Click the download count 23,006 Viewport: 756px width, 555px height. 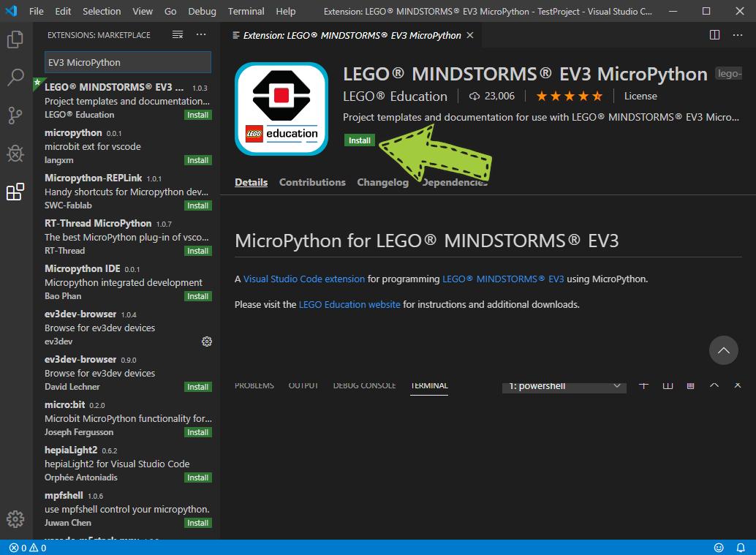(492, 96)
